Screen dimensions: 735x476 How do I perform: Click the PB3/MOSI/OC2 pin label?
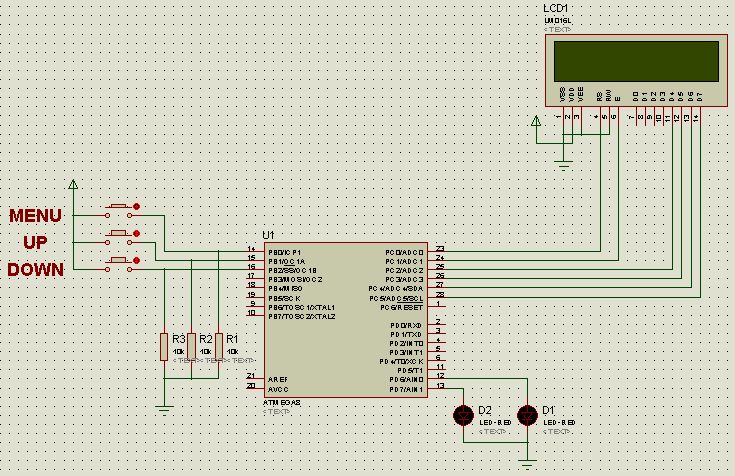point(295,280)
